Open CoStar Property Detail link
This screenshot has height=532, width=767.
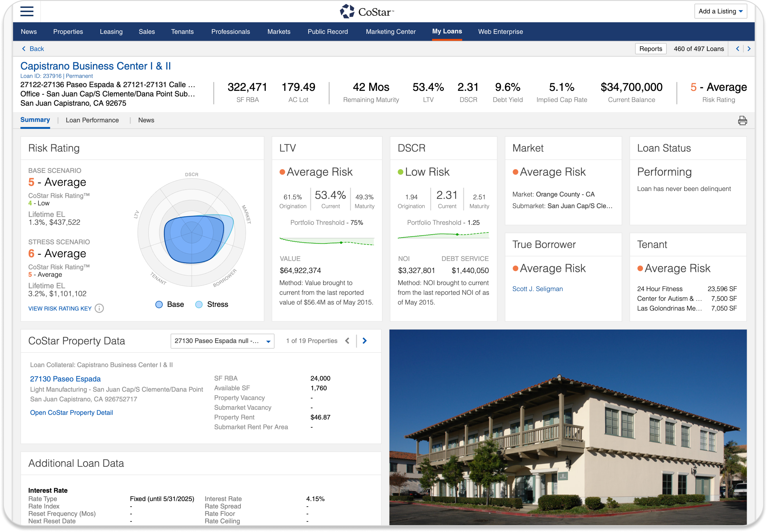(71, 413)
